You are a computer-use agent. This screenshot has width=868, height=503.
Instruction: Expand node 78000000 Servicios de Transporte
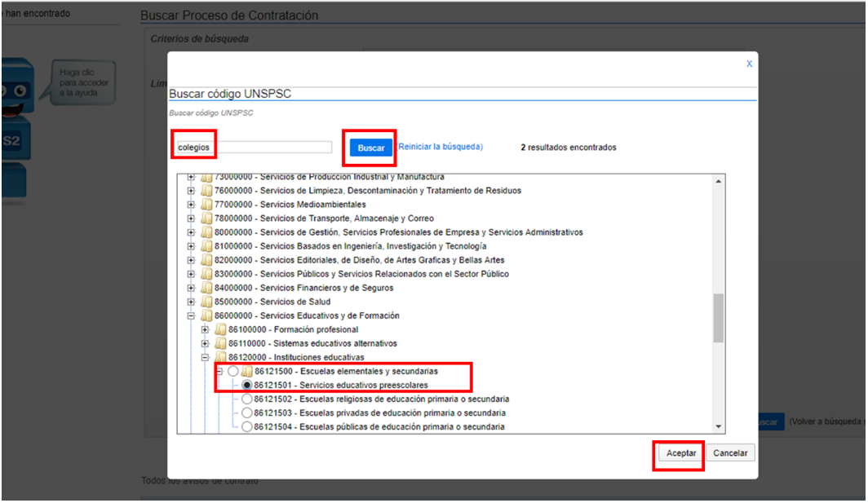pos(191,218)
